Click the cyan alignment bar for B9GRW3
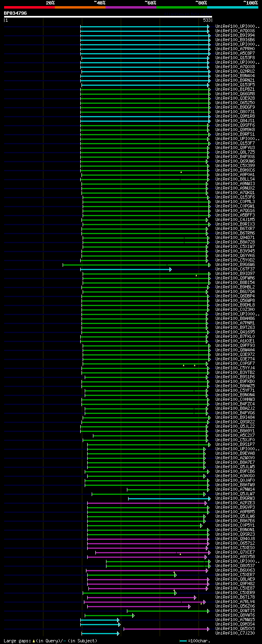262x644 pixels. click(x=169, y=499)
